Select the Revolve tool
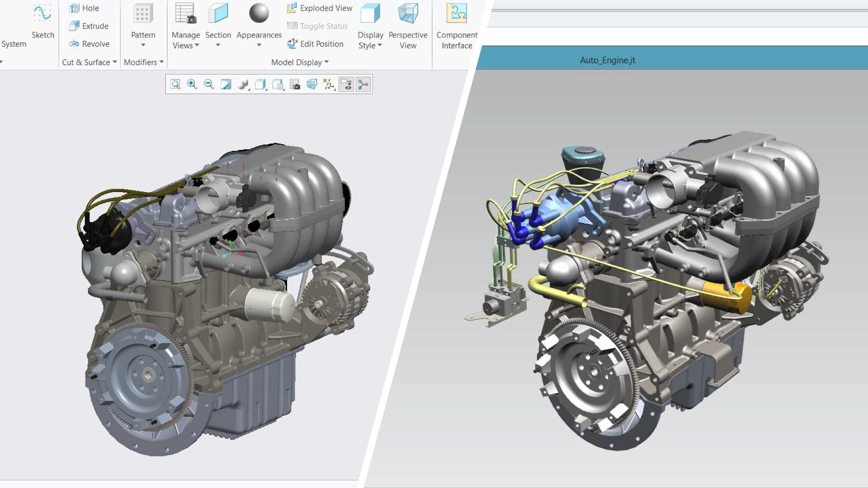This screenshot has height=488, width=868. [90, 44]
